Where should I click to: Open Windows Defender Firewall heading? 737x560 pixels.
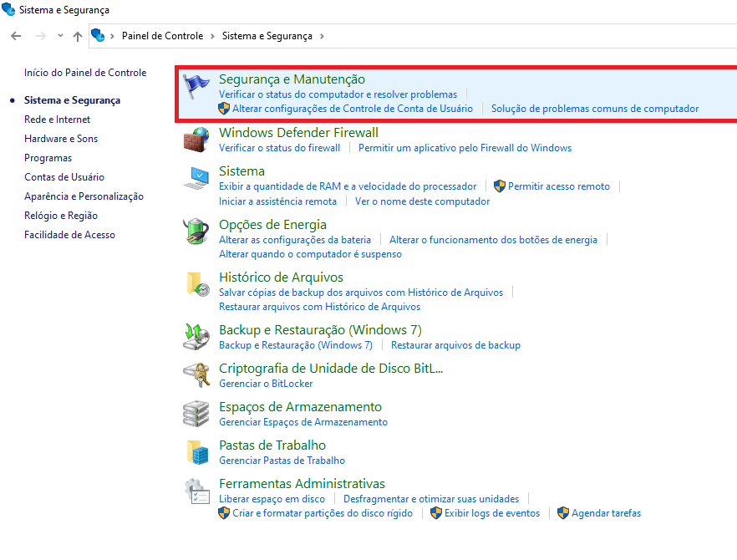pyautogui.click(x=298, y=133)
